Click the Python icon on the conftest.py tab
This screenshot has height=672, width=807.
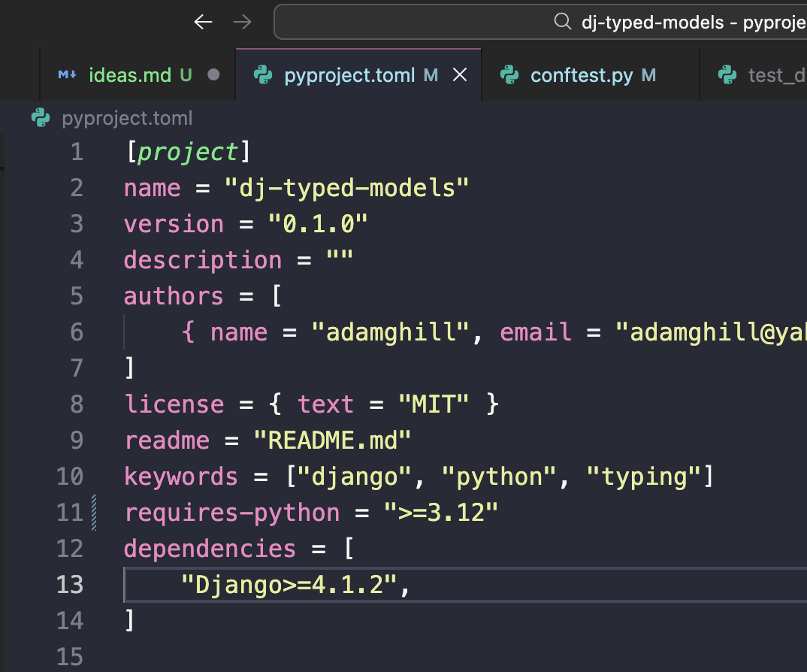[509, 75]
